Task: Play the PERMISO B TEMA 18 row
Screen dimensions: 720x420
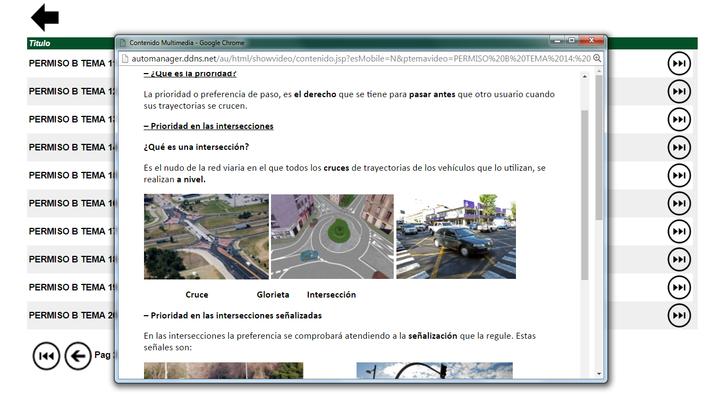Action: tap(679, 259)
